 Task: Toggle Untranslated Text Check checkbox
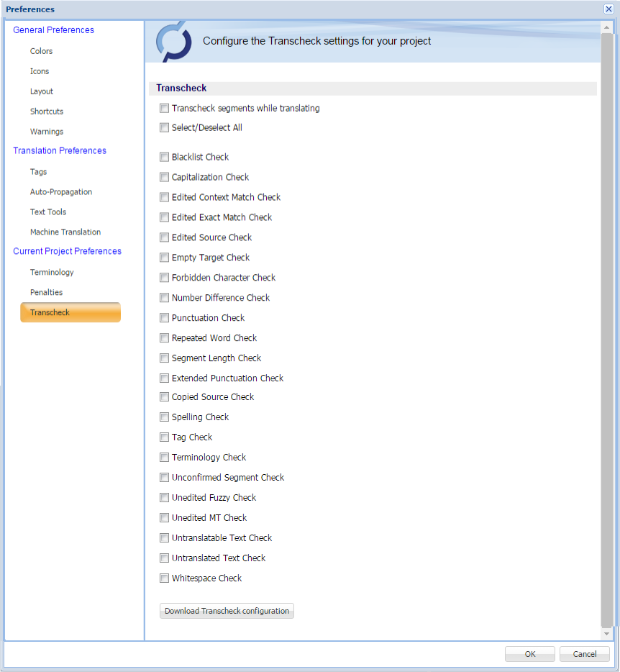pyautogui.click(x=164, y=558)
